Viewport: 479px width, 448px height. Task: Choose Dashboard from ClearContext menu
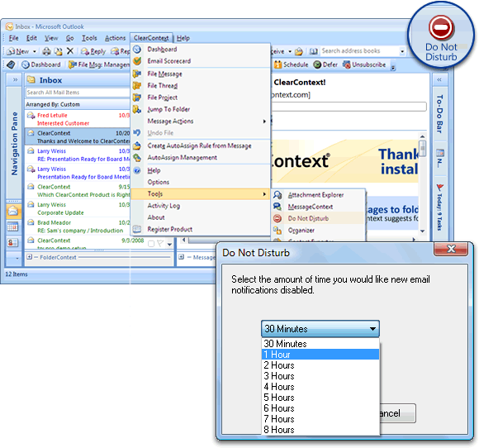click(x=201, y=50)
